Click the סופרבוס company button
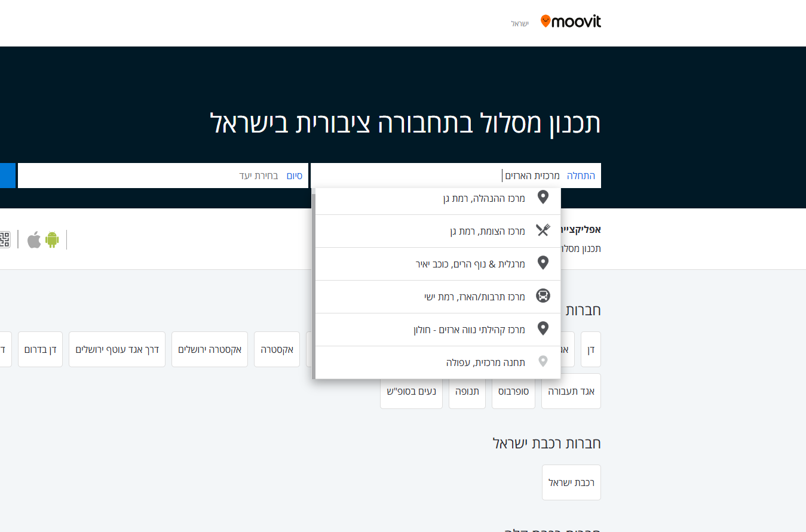Screen dimensions: 806x532 coord(513,390)
